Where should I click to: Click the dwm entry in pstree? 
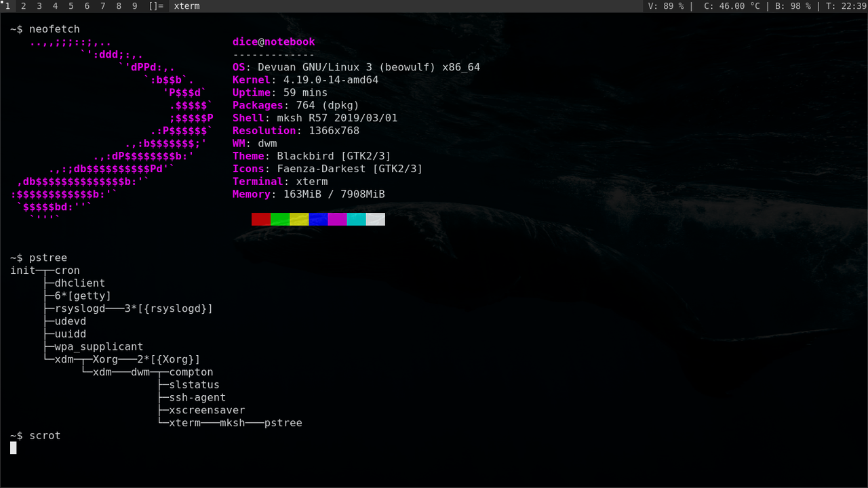pyautogui.click(x=140, y=372)
